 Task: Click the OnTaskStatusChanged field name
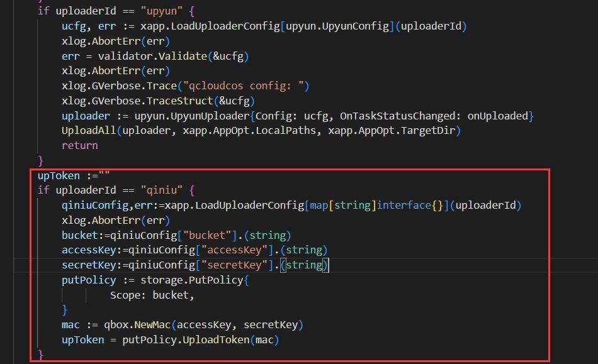397,116
